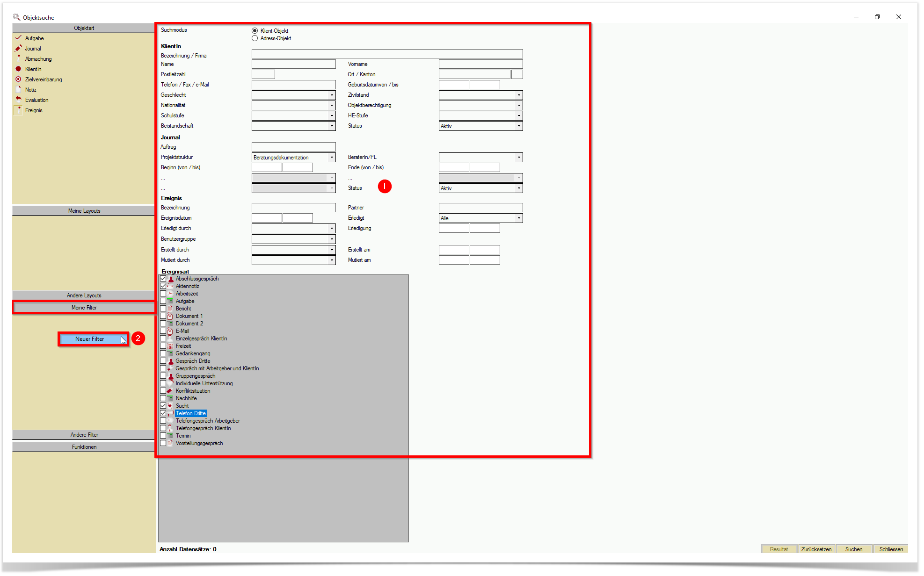Viewport: 924px width, 576px height.
Task: Open the Andere Filter section
Action: [84, 435]
